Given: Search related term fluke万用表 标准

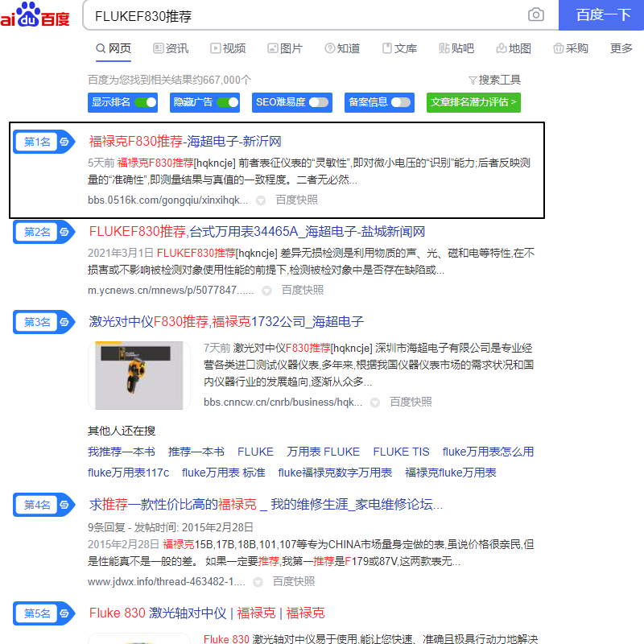Looking at the screenshot, I should pyautogui.click(x=224, y=473).
